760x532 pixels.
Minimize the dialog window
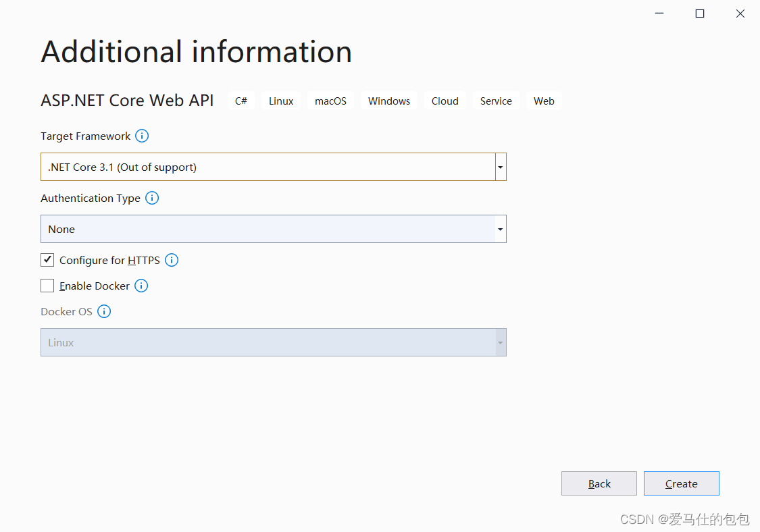click(x=659, y=14)
